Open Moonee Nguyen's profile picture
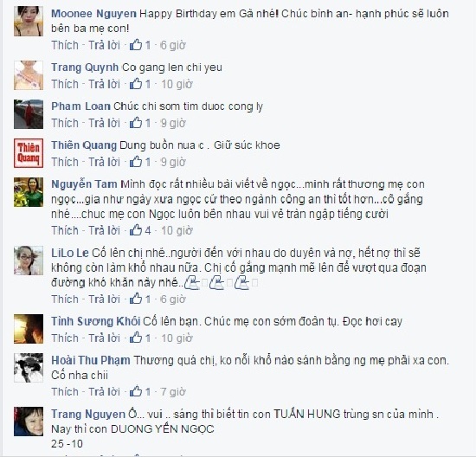The width and height of the screenshot is (476, 457). coord(29,22)
